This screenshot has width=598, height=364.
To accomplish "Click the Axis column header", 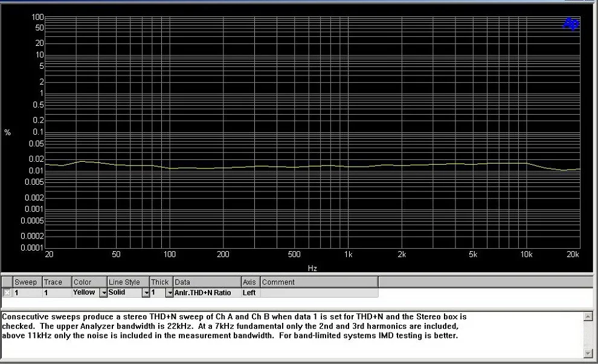I will 251,282.
